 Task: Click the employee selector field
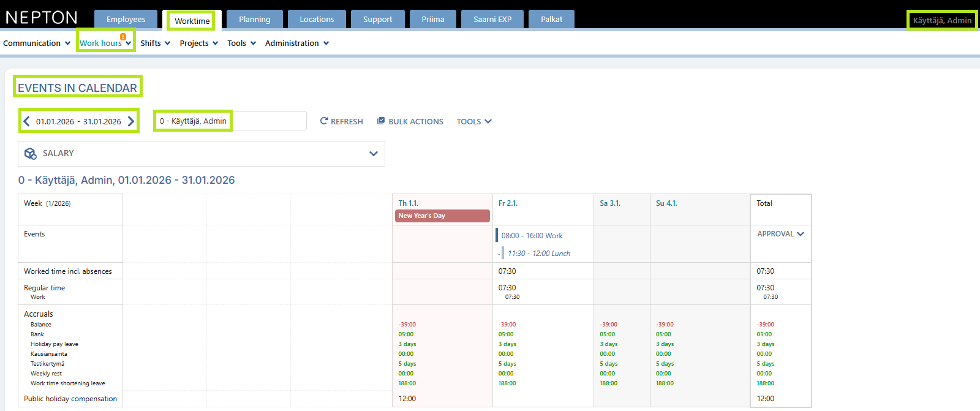tap(230, 121)
